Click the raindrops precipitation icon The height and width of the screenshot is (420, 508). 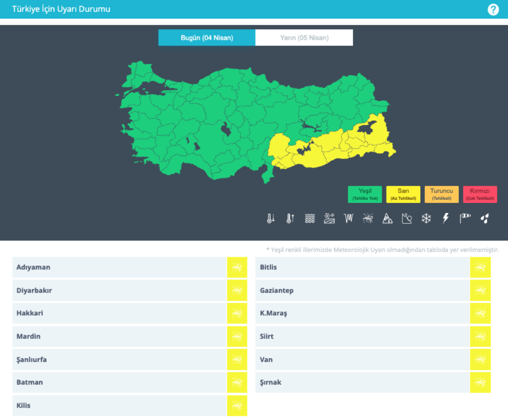pos(484,219)
